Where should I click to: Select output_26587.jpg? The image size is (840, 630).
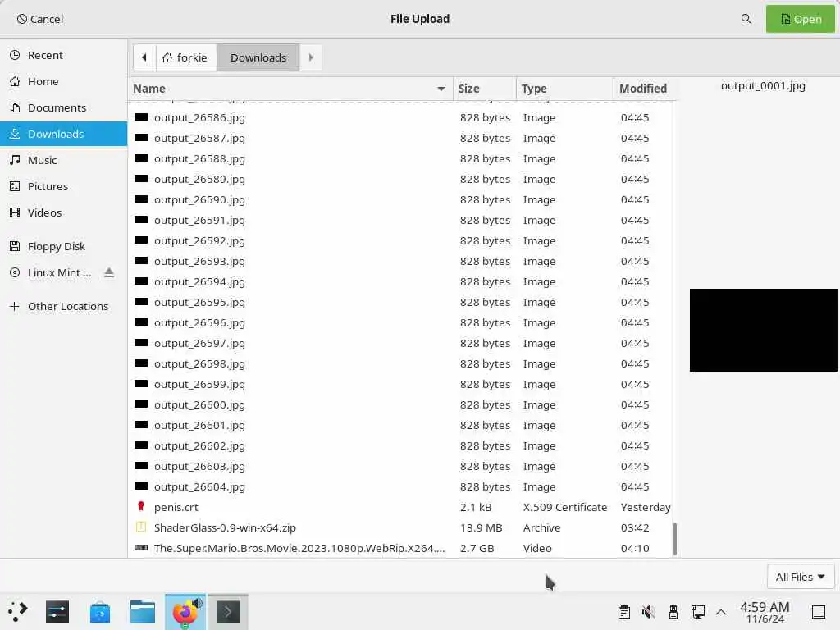pyautogui.click(x=399, y=138)
